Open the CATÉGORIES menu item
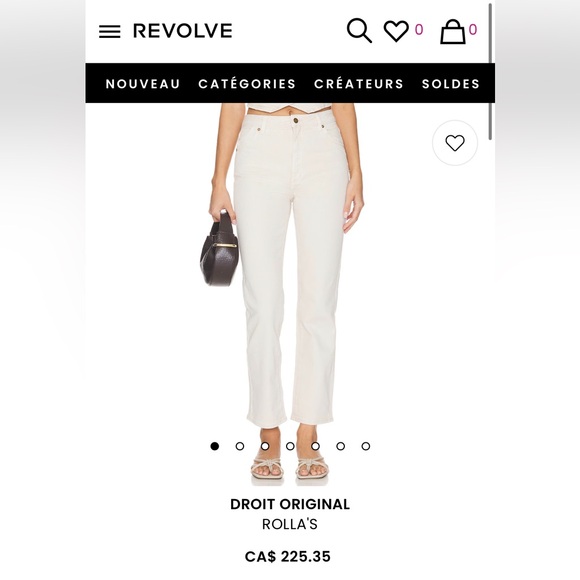This screenshot has height=580, width=580. click(x=247, y=84)
